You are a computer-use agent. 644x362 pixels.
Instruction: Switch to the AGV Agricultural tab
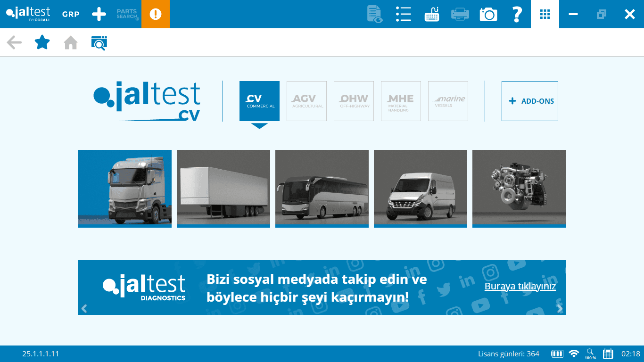pyautogui.click(x=306, y=101)
